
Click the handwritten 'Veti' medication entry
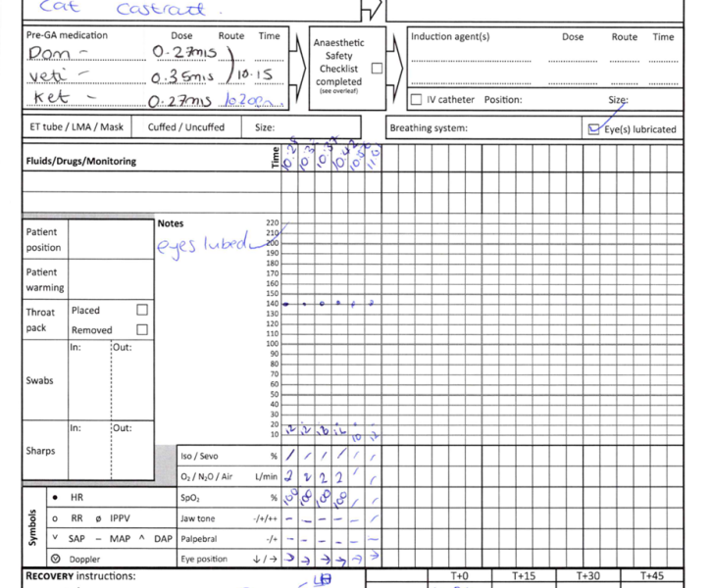pos(58,74)
